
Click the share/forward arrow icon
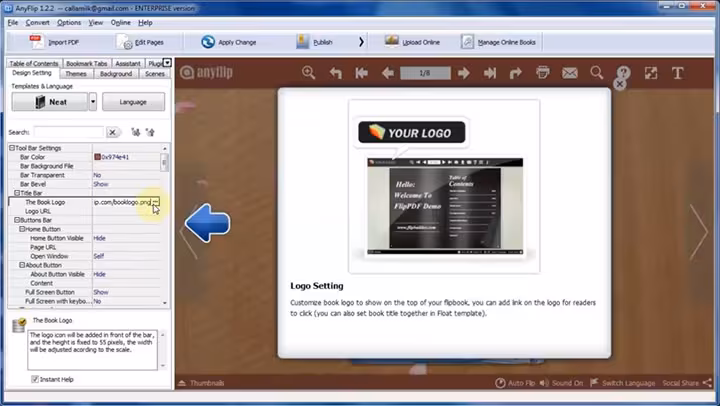[x=516, y=73]
